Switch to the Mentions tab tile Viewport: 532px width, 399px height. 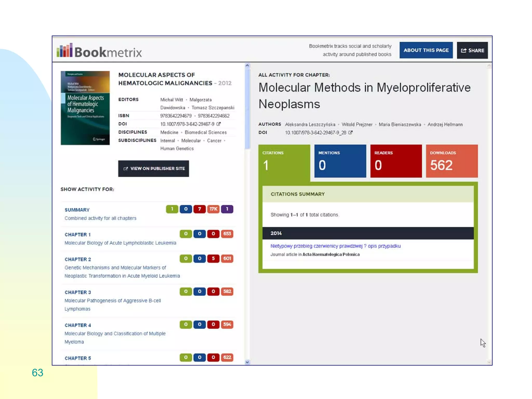[340, 161]
